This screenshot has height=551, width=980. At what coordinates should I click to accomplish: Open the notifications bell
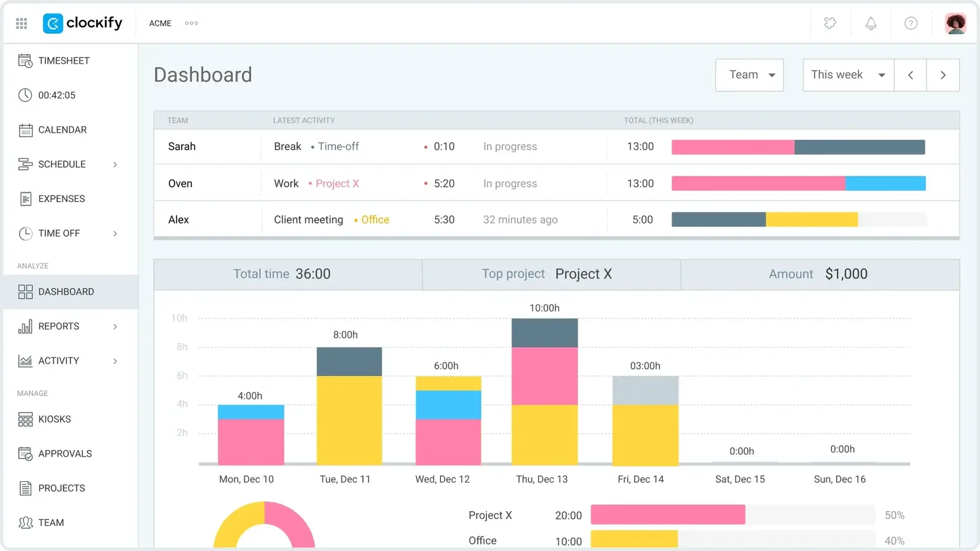tap(870, 23)
